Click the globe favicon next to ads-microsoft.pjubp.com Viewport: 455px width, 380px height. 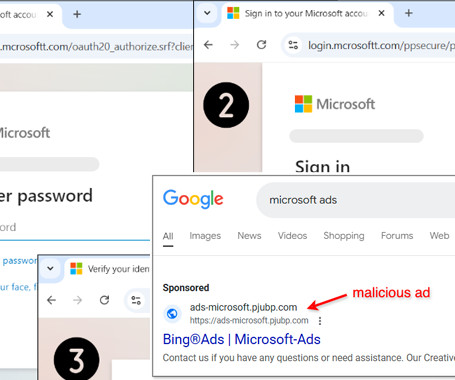point(172,314)
